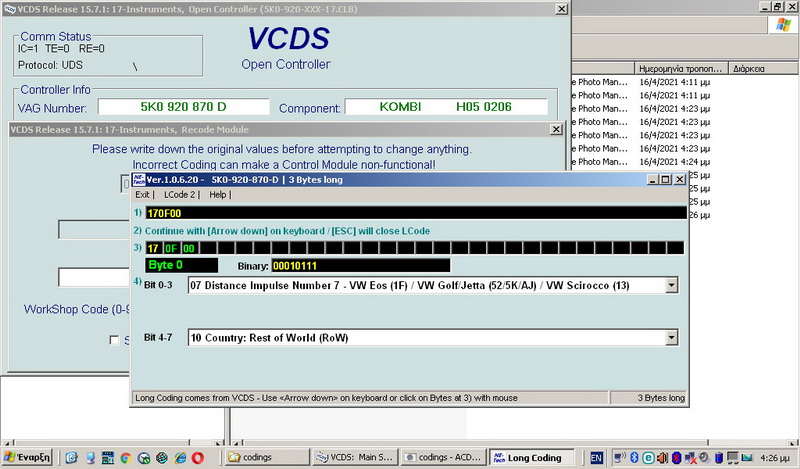
Task: Open the Έναρξη Start button
Action: click(27, 457)
